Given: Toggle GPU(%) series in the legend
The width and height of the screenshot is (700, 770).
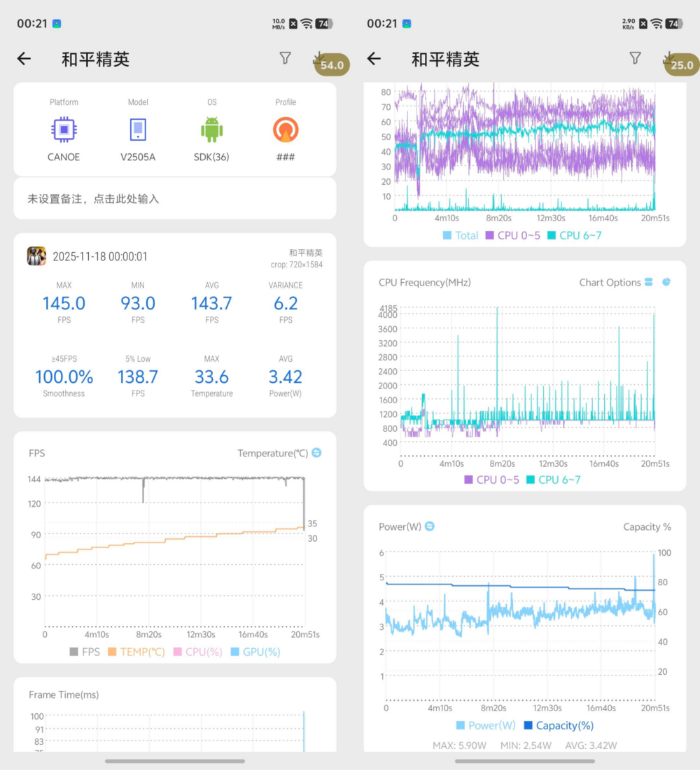Looking at the screenshot, I should pos(255,652).
